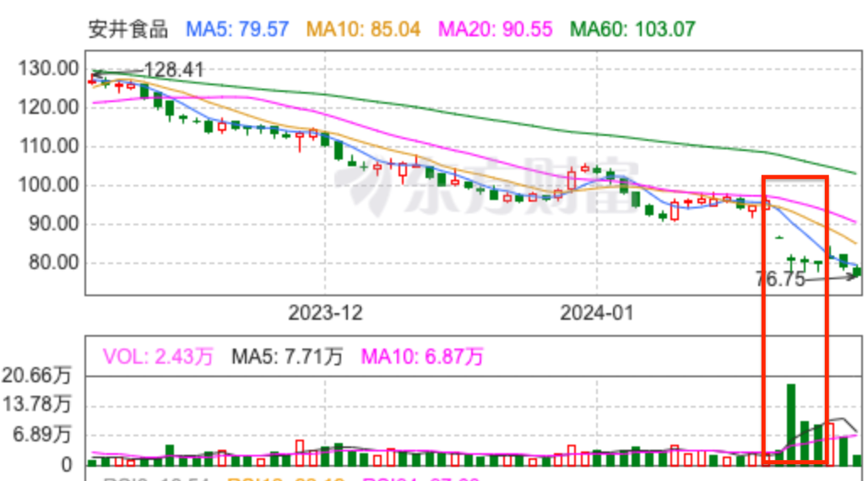Viewport: 868px width, 481px height.
Task: Click the 130.00 price axis label
Action: tap(49, 68)
